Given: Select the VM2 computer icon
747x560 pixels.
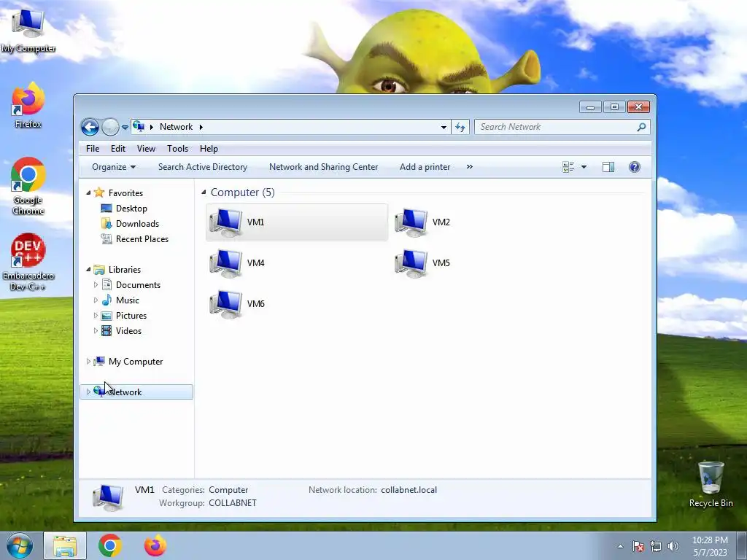Looking at the screenshot, I should [x=411, y=222].
